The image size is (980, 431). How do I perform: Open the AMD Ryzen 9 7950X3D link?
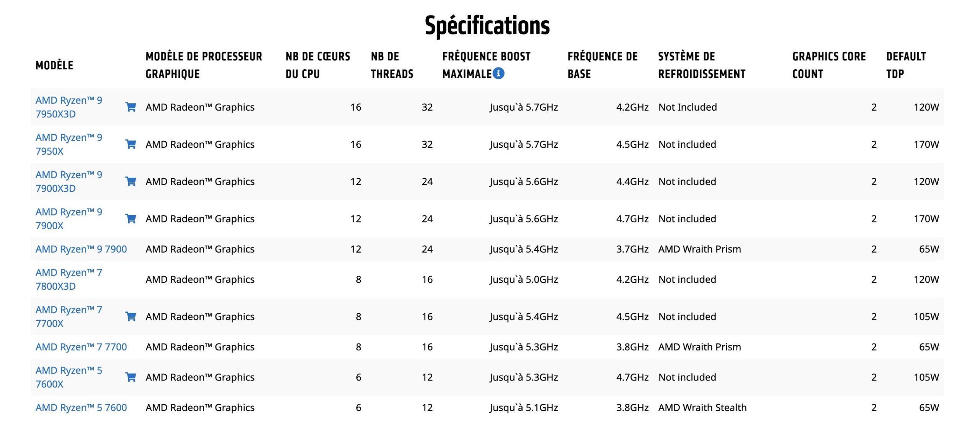pyautogui.click(x=69, y=107)
